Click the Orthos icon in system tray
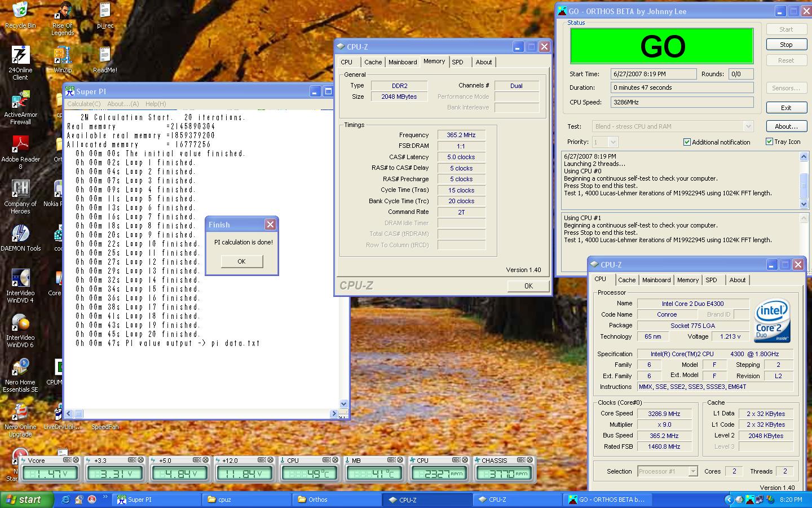This screenshot has height=508, width=812. tap(750, 500)
